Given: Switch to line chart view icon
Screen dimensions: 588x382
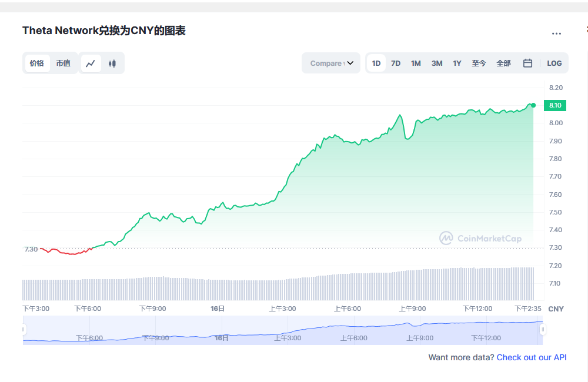Looking at the screenshot, I should point(91,63).
